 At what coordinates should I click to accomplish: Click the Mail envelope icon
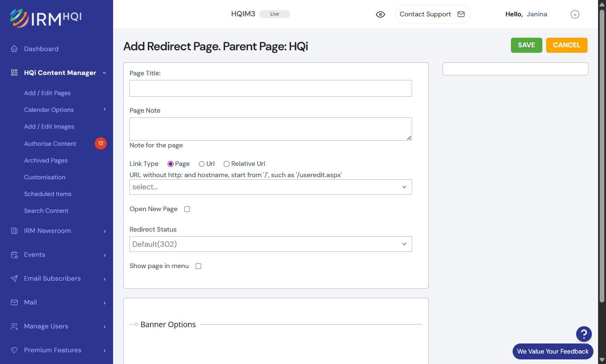pyautogui.click(x=14, y=302)
